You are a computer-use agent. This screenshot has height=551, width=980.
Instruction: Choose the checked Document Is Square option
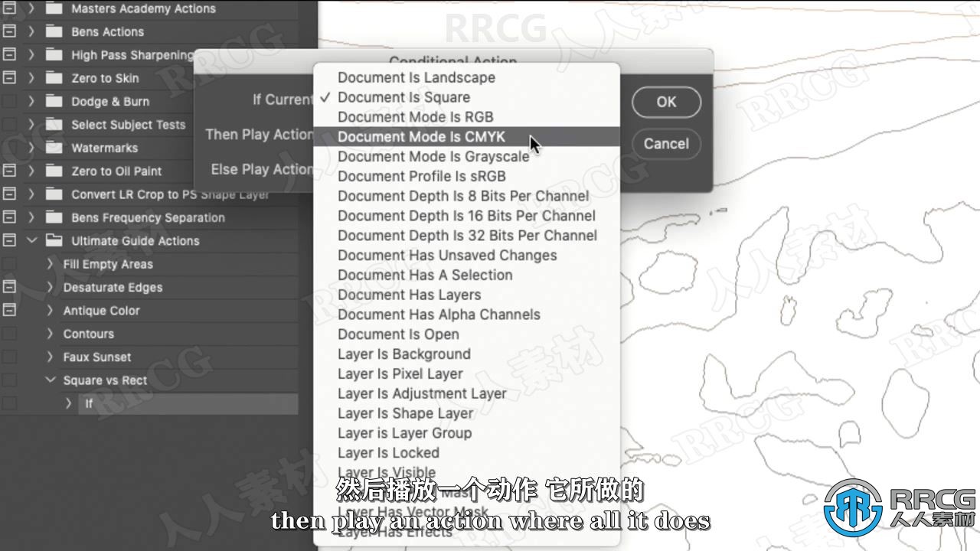pyautogui.click(x=466, y=97)
